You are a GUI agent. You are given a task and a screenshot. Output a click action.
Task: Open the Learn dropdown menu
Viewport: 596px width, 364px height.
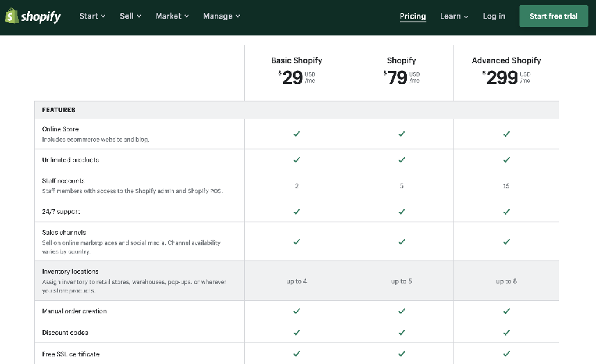click(x=454, y=16)
